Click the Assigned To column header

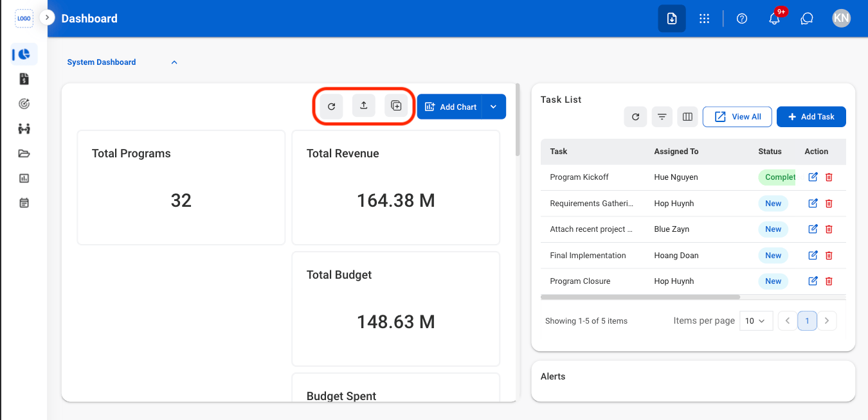coord(676,152)
